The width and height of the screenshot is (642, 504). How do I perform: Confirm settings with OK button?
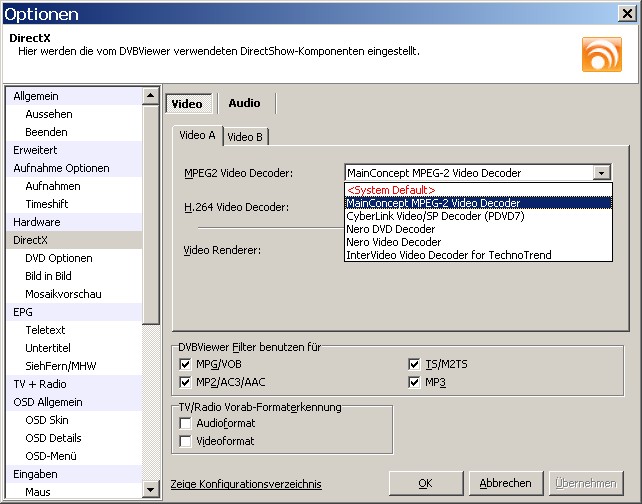click(x=426, y=484)
